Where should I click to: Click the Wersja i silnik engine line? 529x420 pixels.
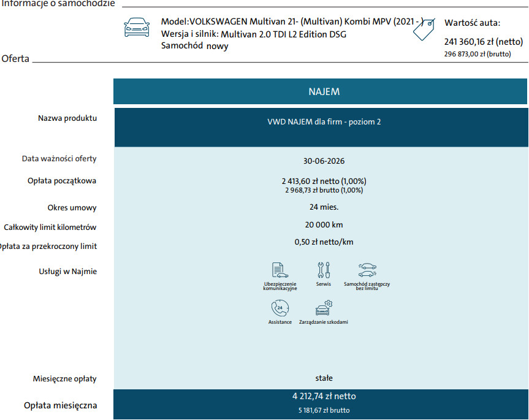coord(253,34)
